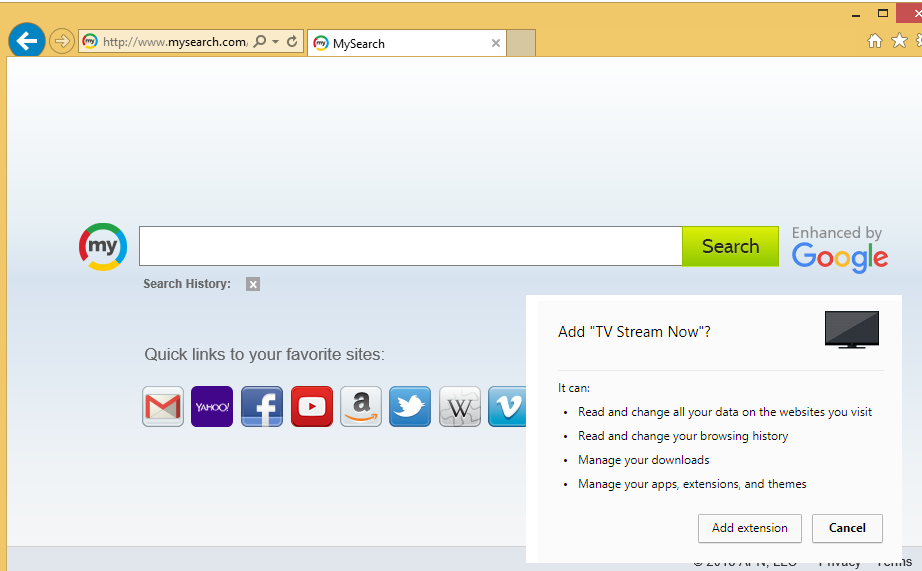Clear search history with the X button
Image resolution: width=922 pixels, height=571 pixels.
pyautogui.click(x=253, y=284)
